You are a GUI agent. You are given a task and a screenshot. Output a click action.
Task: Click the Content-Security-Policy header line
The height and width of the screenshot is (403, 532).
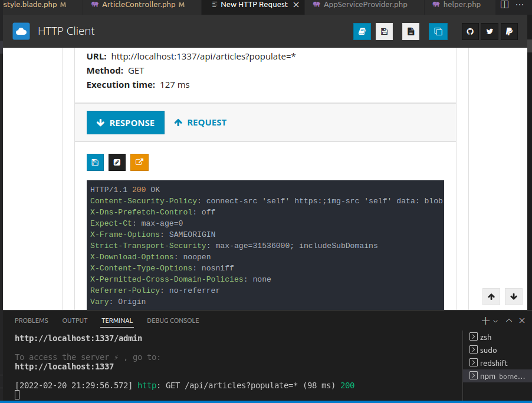(x=267, y=201)
